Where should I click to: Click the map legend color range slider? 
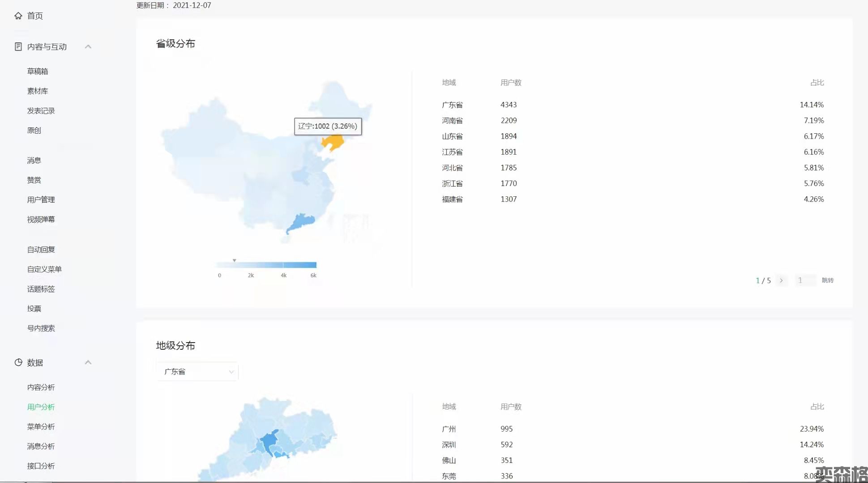tap(266, 265)
